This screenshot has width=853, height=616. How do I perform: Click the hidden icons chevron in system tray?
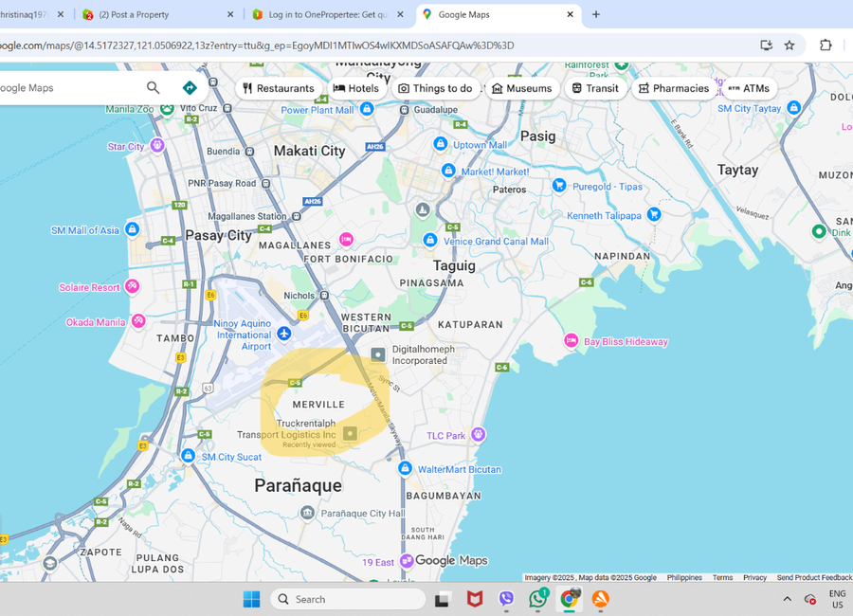click(787, 599)
